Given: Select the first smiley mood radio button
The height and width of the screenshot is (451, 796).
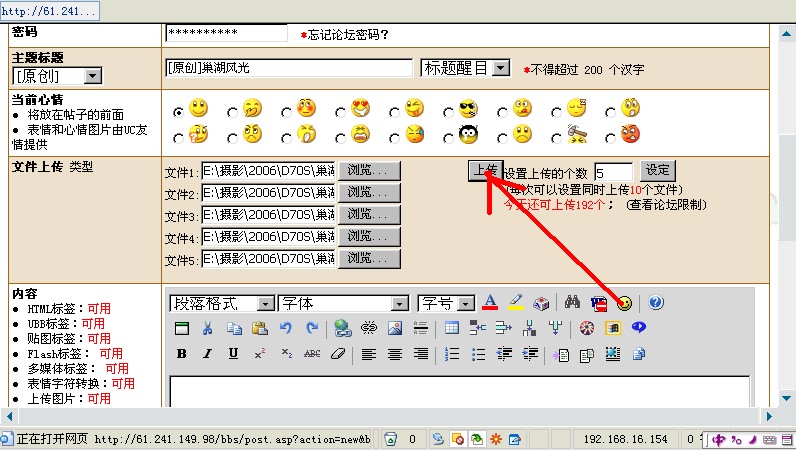Looking at the screenshot, I should point(178,111).
